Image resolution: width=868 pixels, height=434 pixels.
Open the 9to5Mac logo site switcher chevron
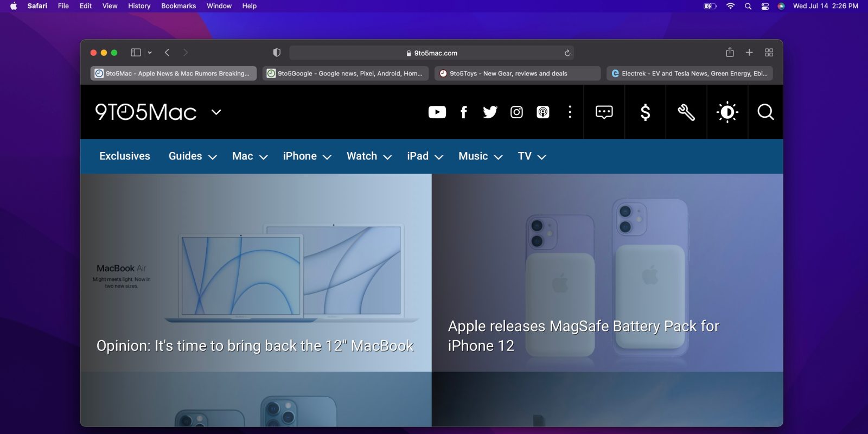click(x=216, y=112)
